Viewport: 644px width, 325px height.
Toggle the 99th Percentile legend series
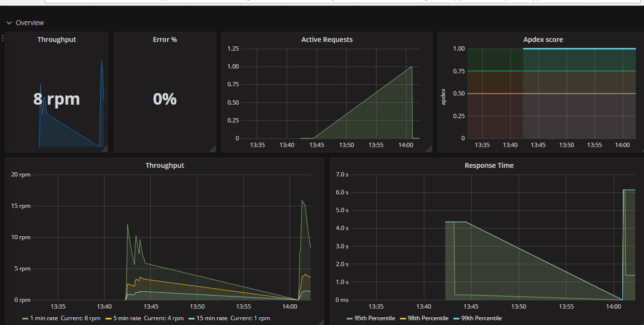(x=481, y=318)
